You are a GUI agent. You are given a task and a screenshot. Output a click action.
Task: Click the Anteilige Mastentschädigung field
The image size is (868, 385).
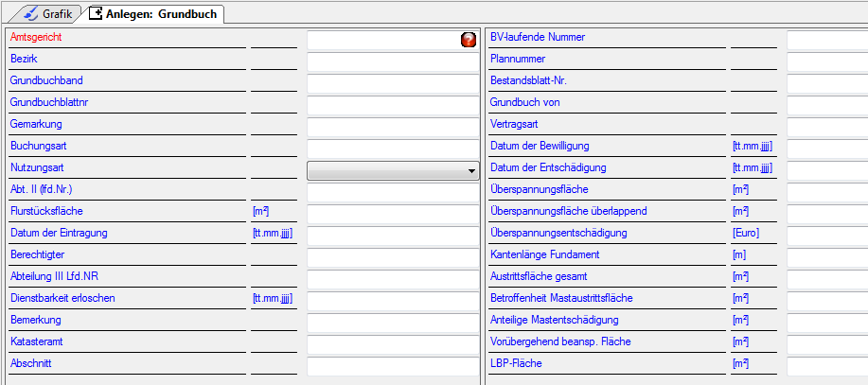click(827, 323)
